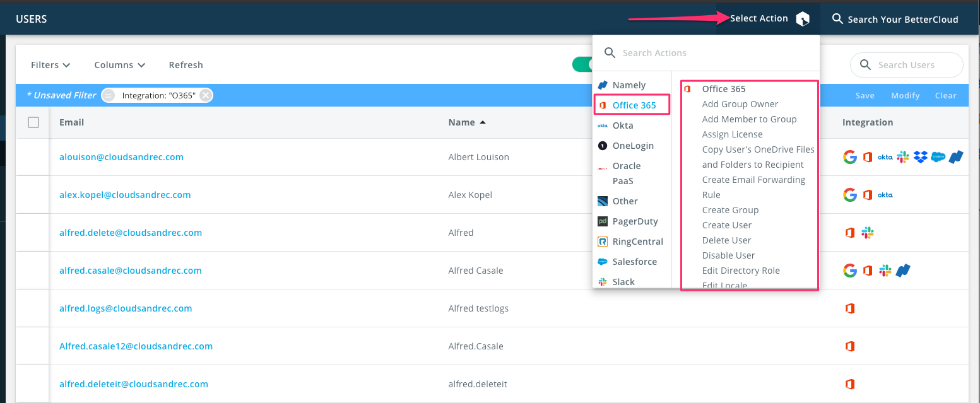Click the magnifying glass beside Search Your BetterCloud
This screenshot has width=980, height=403.
coord(837,19)
